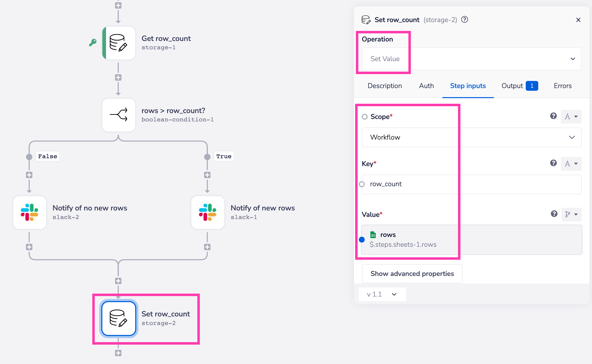This screenshot has width=592, height=364.
Task: Switch to the Description tab
Action: (x=385, y=86)
